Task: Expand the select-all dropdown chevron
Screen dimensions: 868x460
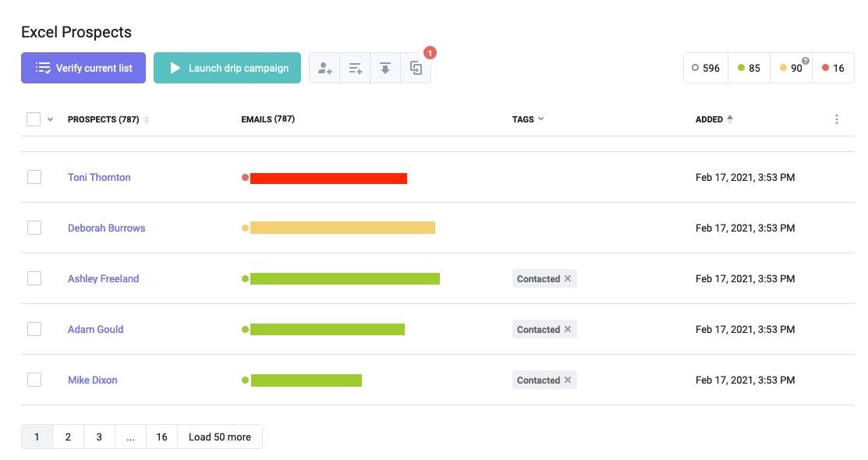Action: click(x=51, y=119)
